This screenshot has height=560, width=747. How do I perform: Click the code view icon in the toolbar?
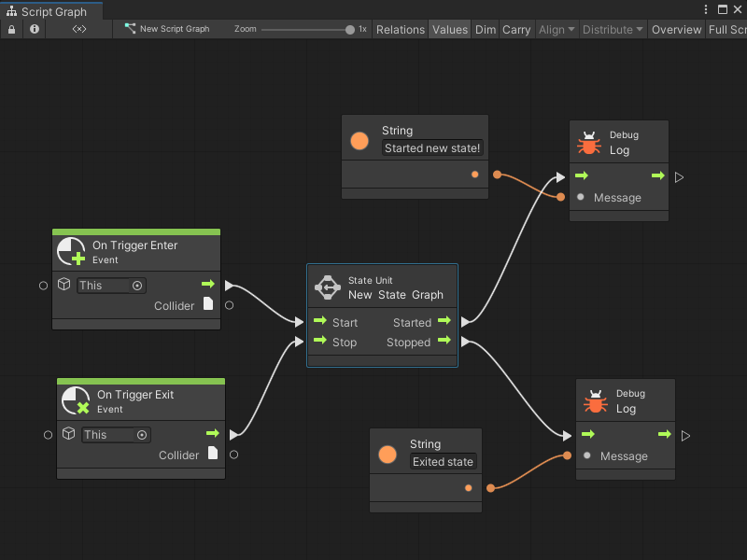[x=78, y=29]
